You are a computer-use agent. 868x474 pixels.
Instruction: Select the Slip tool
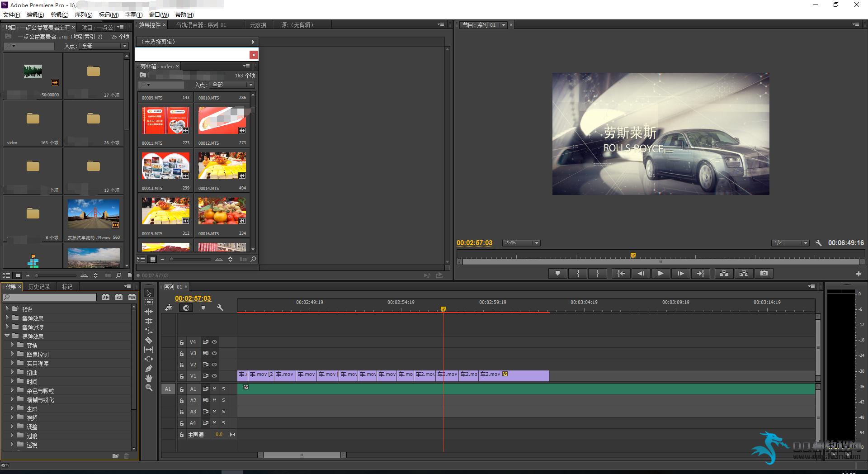pyautogui.click(x=149, y=350)
